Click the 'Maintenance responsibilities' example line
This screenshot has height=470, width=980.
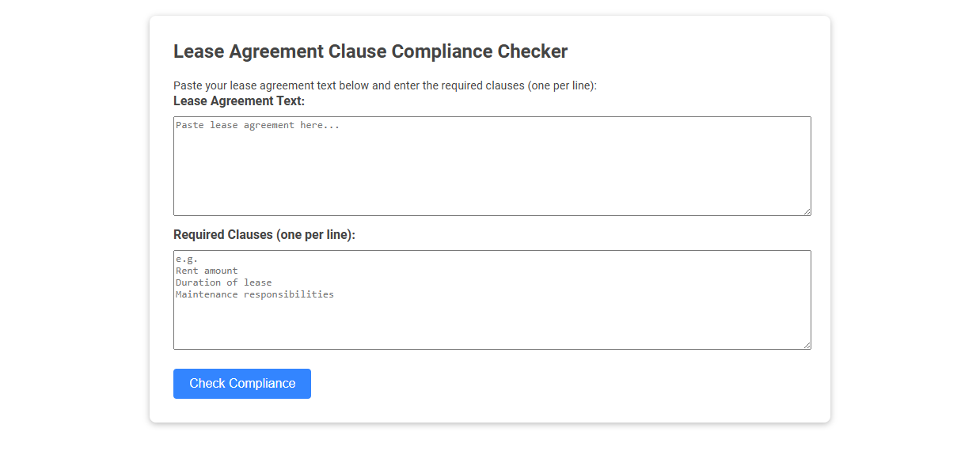coord(254,294)
